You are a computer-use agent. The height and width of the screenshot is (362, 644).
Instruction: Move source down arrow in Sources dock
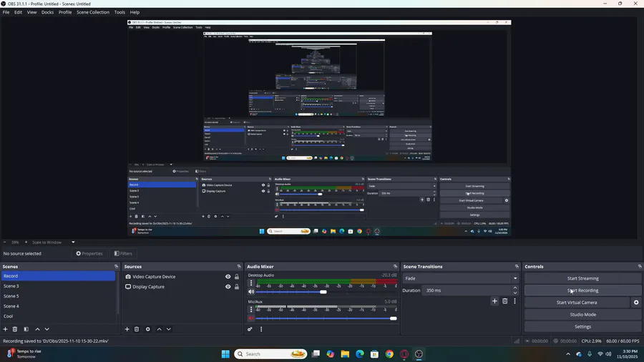tap(169, 329)
